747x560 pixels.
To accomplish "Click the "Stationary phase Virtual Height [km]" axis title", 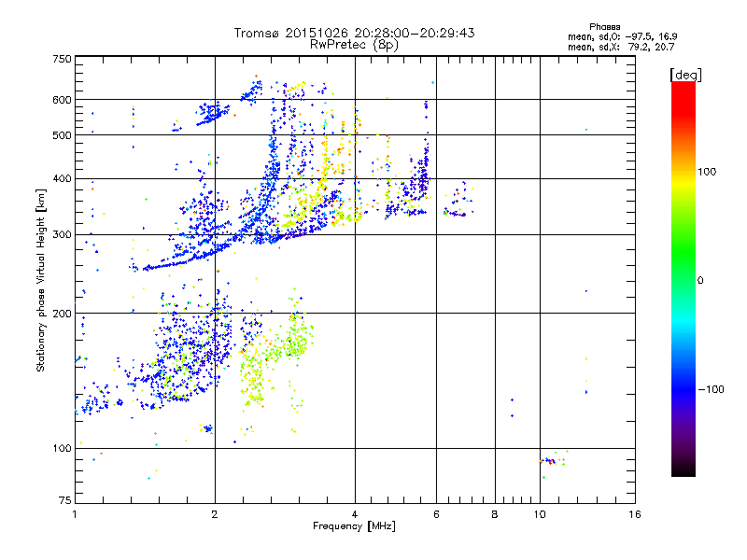I will tap(41, 280).
